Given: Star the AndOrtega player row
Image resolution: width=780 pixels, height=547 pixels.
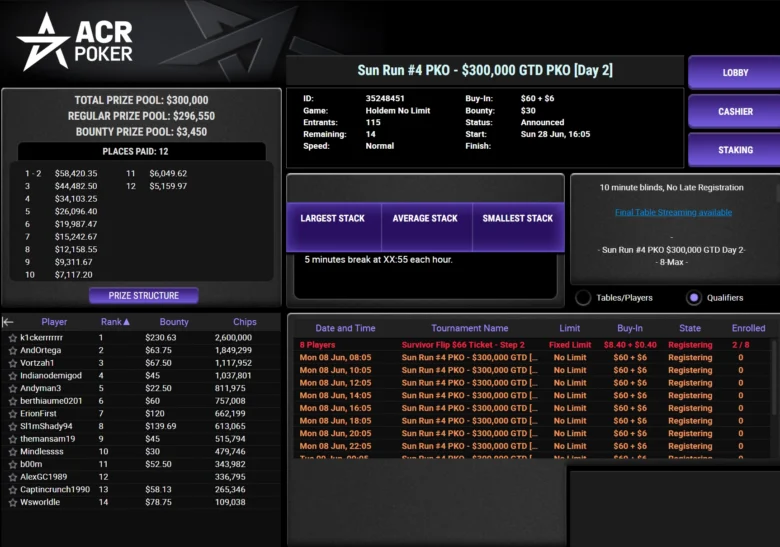Looking at the screenshot, I should pos(12,351).
